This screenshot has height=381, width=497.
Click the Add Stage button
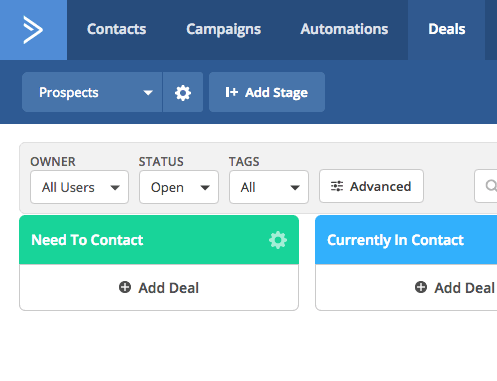[267, 92]
